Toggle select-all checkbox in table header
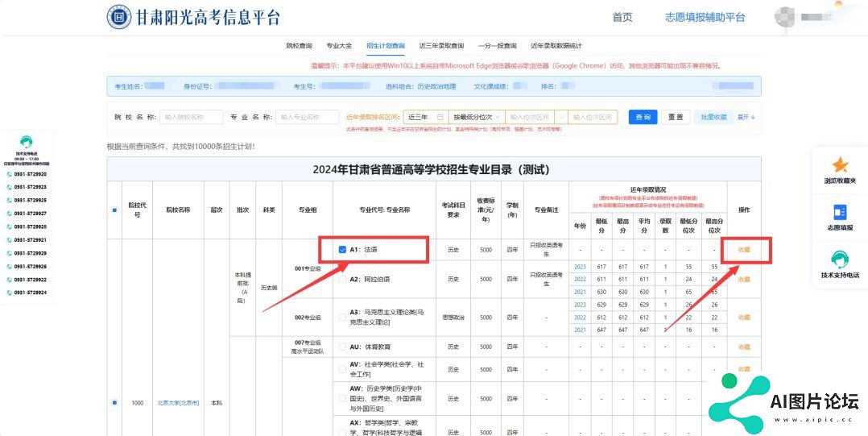 [x=114, y=210]
